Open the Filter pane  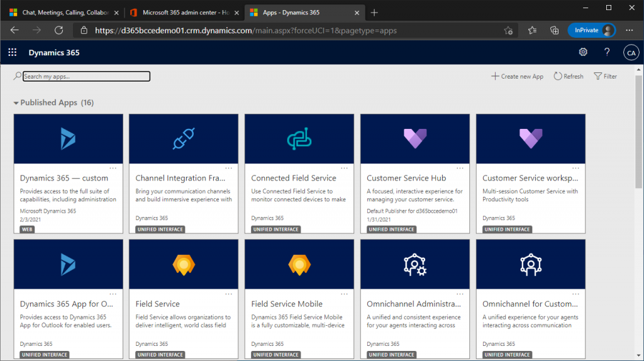pyautogui.click(x=606, y=76)
